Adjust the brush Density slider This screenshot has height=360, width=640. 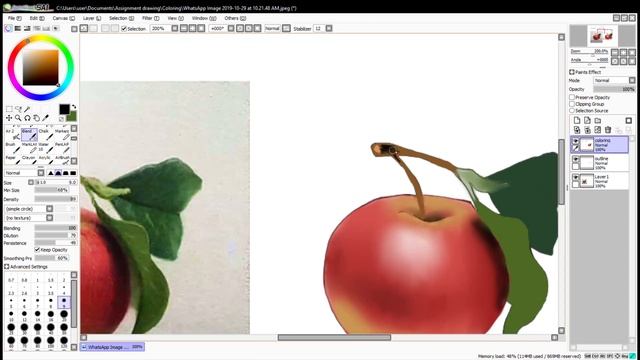(x=56, y=199)
